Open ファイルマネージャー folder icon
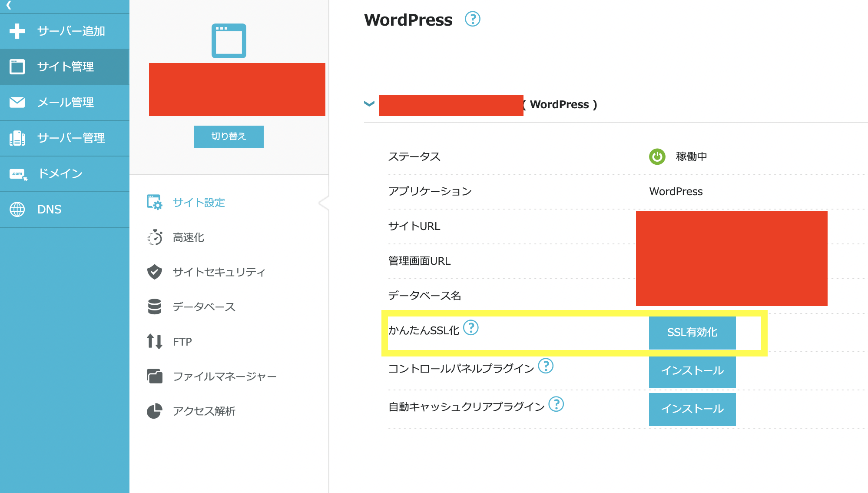The width and height of the screenshot is (868, 493). coord(155,376)
